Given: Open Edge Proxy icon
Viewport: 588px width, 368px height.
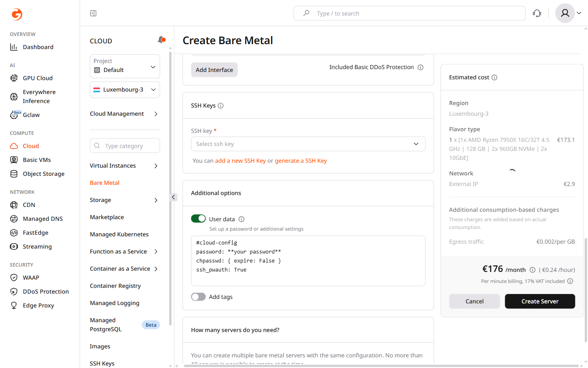Looking at the screenshot, I should pos(14,305).
